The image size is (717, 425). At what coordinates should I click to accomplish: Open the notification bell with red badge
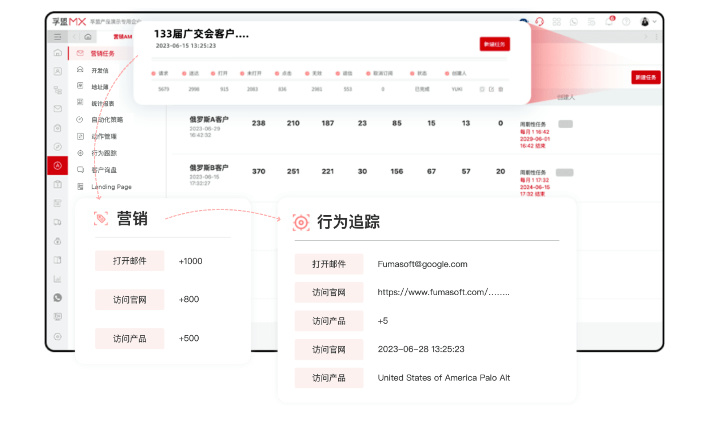(x=609, y=21)
